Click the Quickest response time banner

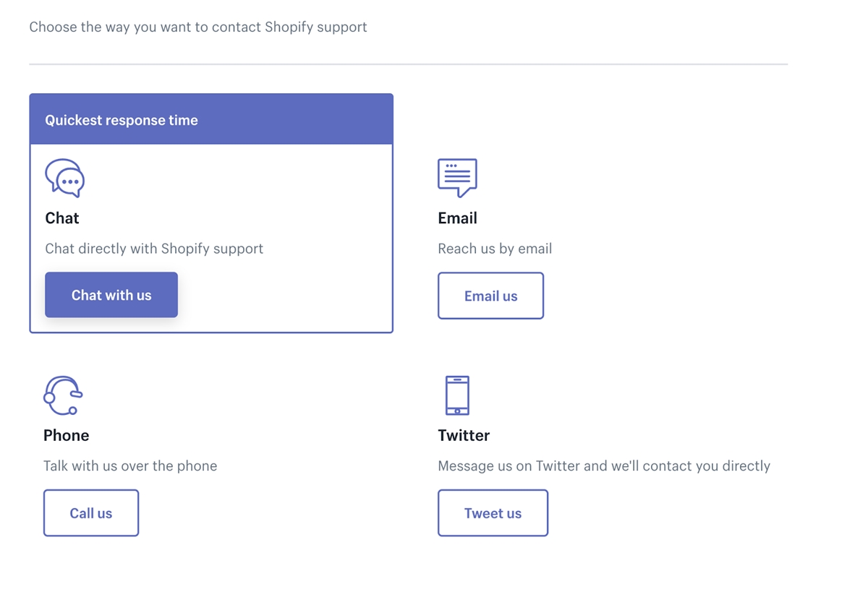tap(211, 119)
